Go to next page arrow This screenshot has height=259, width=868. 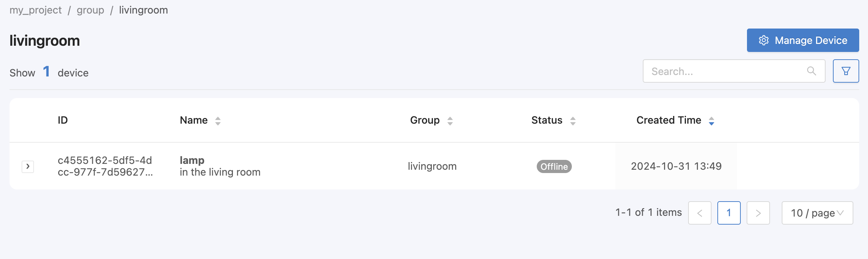click(x=758, y=213)
